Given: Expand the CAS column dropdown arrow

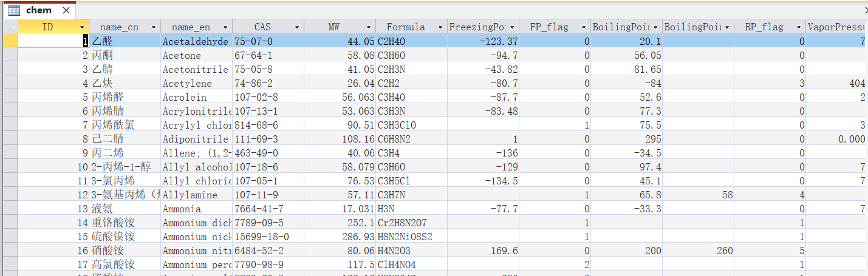Looking at the screenshot, I should point(297,27).
